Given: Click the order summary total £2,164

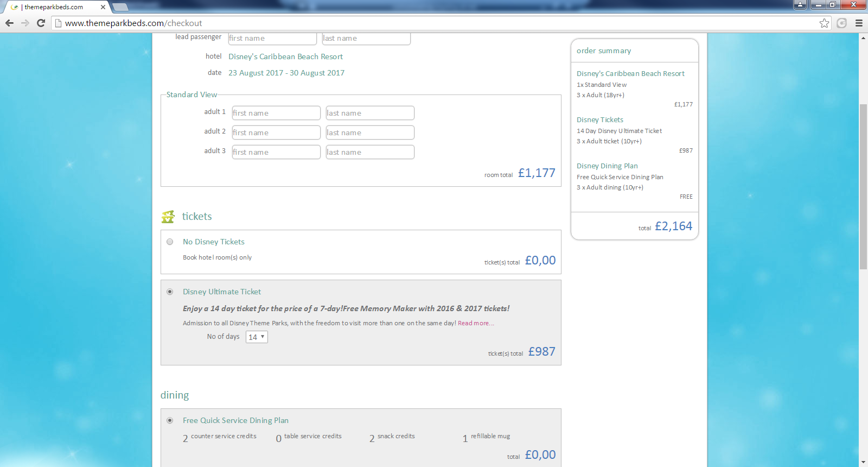Looking at the screenshot, I should pyautogui.click(x=673, y=226).
